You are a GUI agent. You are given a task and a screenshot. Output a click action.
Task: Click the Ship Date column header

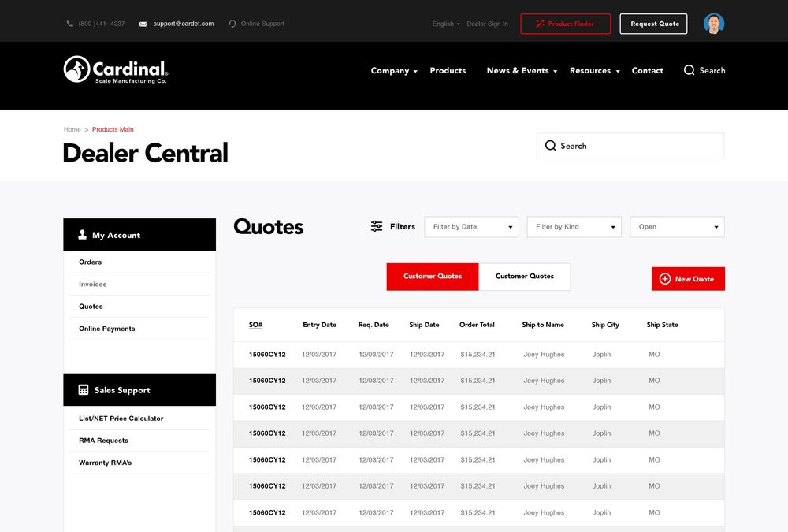(424, 325)
